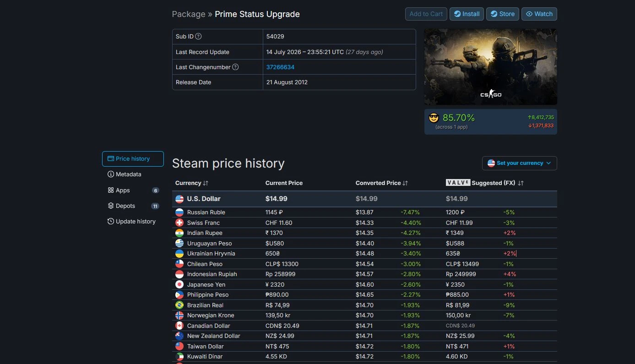This screenshot has width=635, height=364.
Task: Click the 85.70% review rating
Action: 459,118
